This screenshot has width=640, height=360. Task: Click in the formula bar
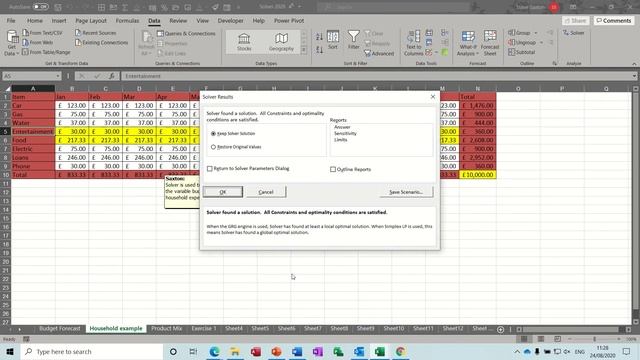point(376,76)
